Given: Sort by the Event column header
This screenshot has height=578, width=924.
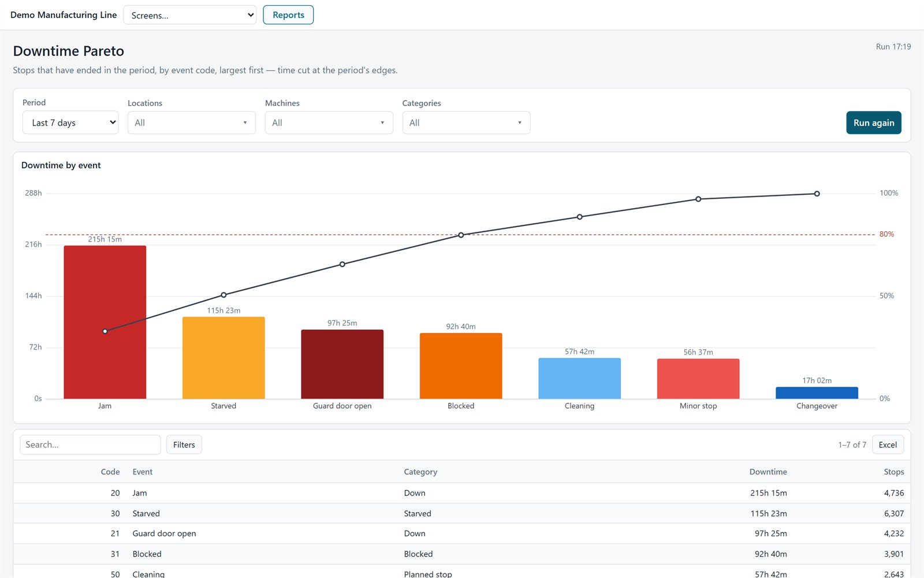Looking at the screenshot, I should click(x=143, y=472).
